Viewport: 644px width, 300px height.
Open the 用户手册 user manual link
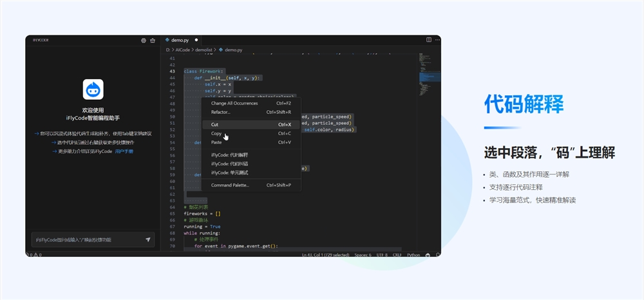(124, 151)
